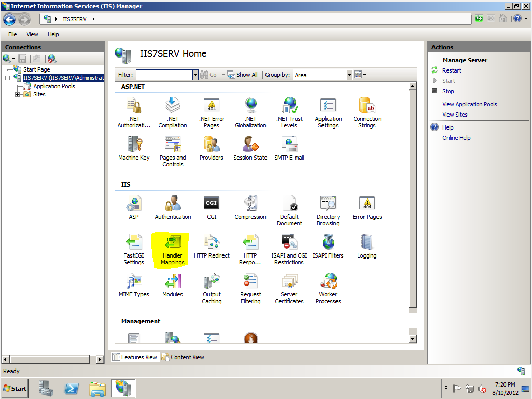The width and height of the screenshot is (532, 399).
Task: Click the Windows Start button
Action: click(15, 388)
